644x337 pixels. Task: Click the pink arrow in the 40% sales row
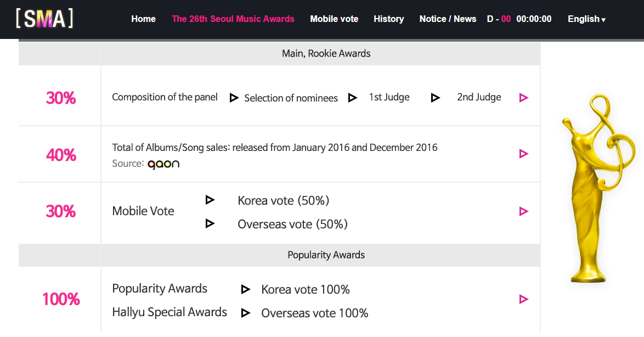pyautogui.click(x=523, y=154)
